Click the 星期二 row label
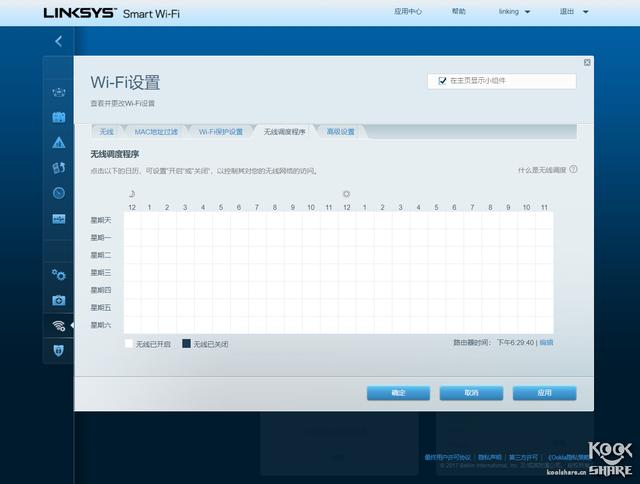This screenshot has width=640, height=484. [101, 255]
